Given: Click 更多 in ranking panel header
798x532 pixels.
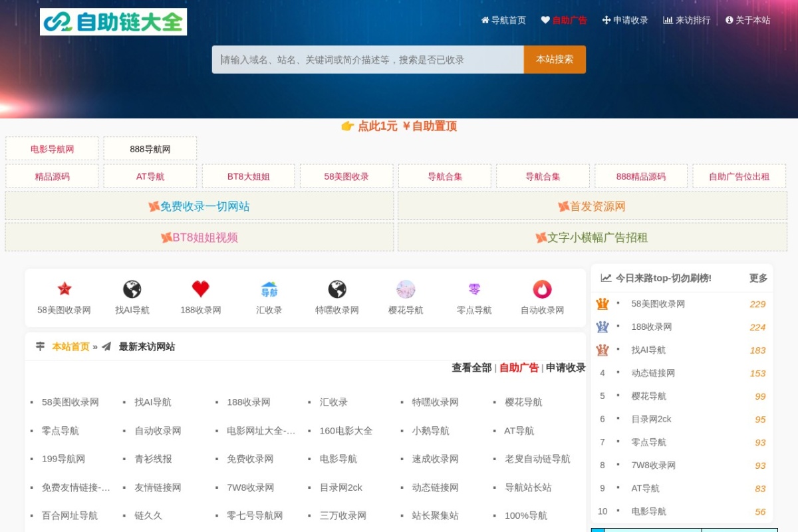Looking at the screenshot, I should pos(759,278).
